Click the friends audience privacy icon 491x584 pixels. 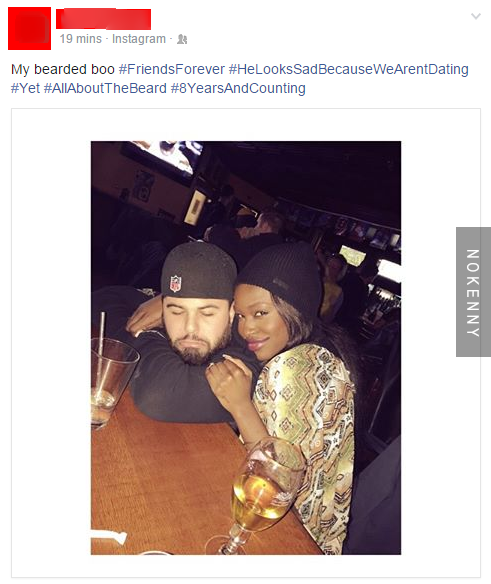click(x=182, y=39)
